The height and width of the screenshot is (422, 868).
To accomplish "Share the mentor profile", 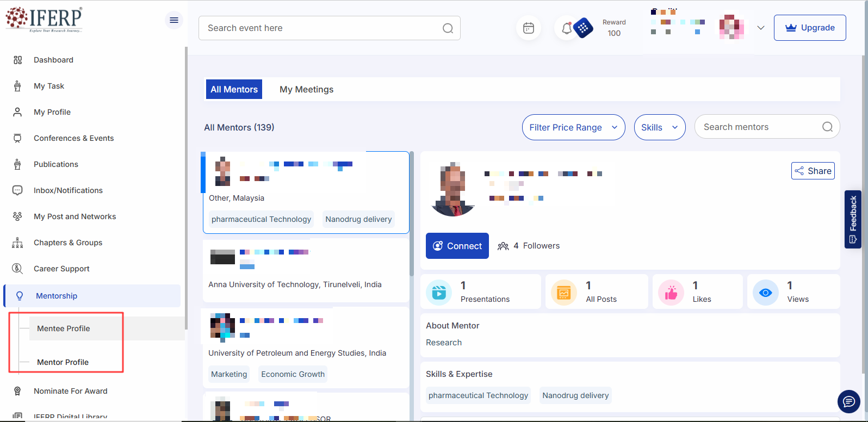I will pos(813,171).
